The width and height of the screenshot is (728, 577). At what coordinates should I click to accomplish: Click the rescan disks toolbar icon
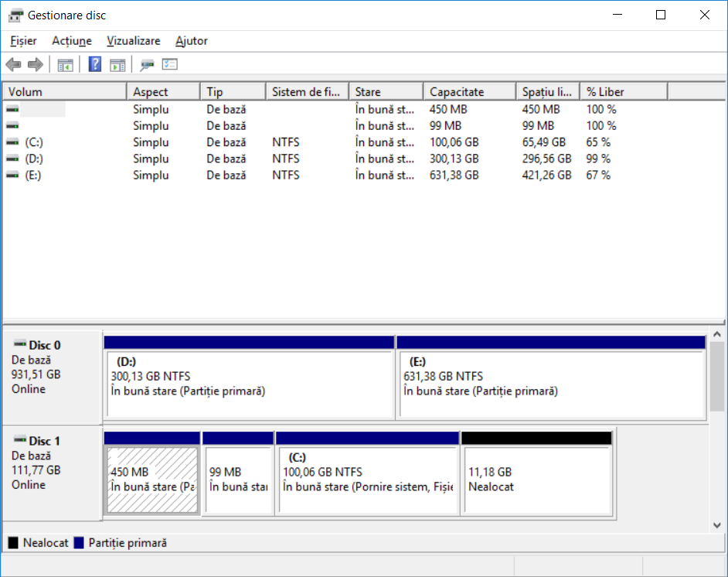[x=147, y=65]
